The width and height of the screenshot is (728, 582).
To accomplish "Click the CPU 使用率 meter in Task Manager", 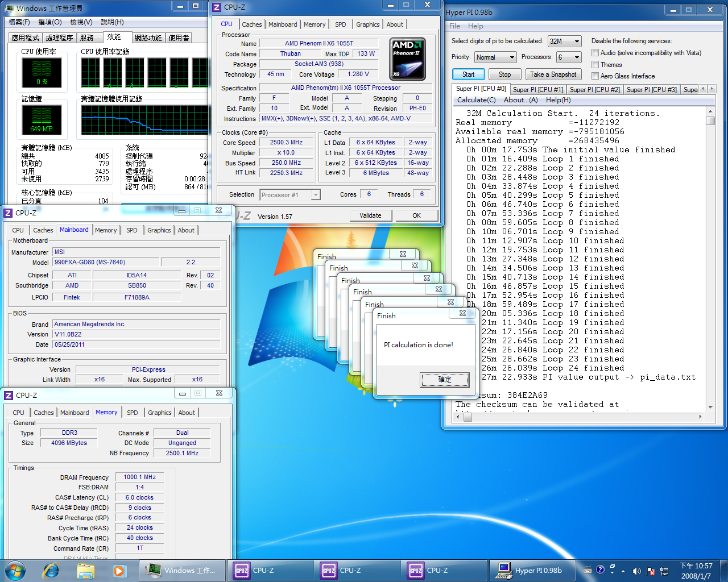I will (42, 73).
